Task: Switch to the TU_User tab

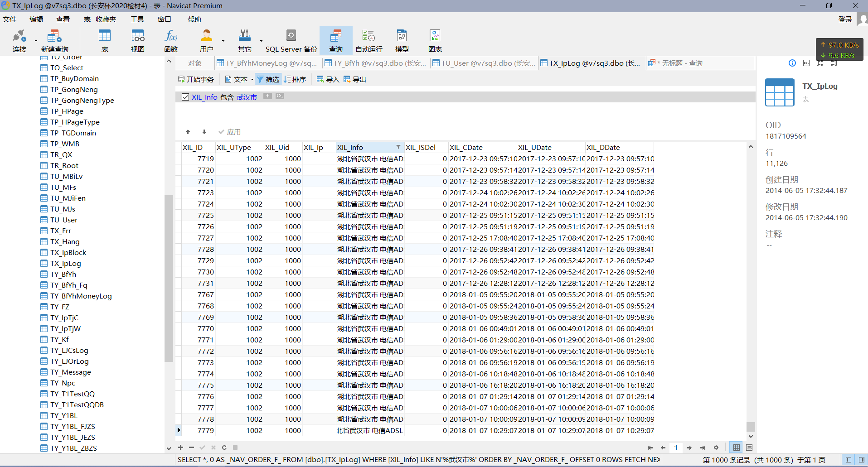Action: click(484, 63)
